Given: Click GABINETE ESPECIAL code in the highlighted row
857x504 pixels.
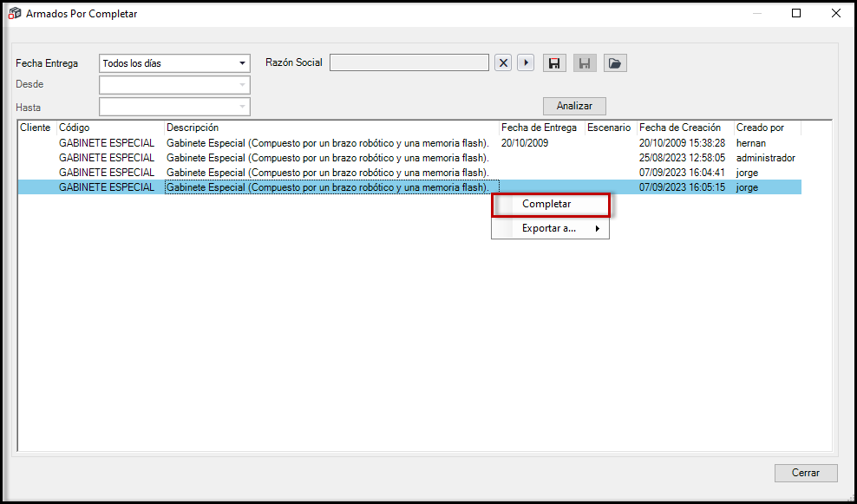Looking at the screenshot, I should click(107, 187).
